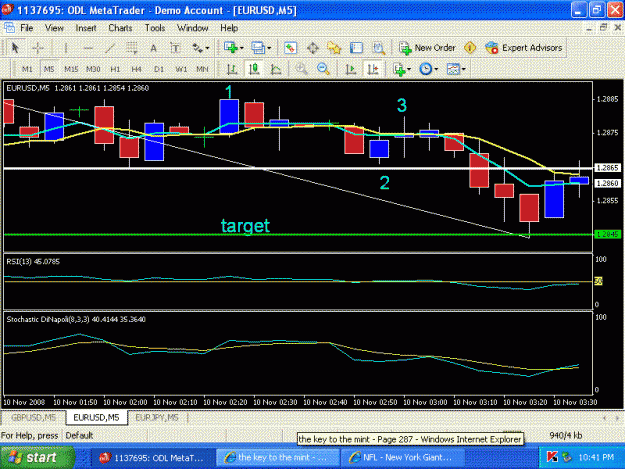Screen dimensions: 625x469
Task: Open the File menu
Action: click(x=27, y=28)
